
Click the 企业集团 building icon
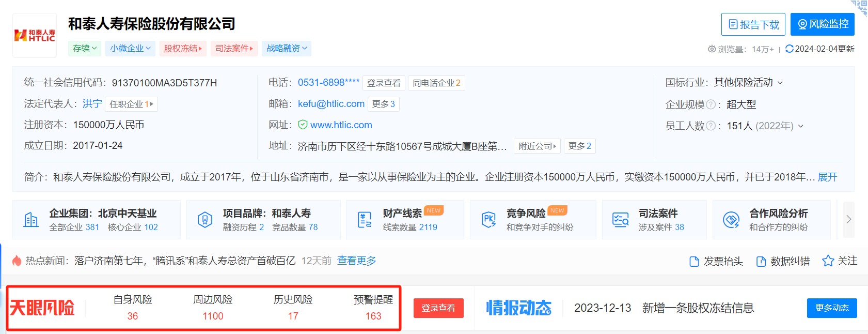[31, 220]
